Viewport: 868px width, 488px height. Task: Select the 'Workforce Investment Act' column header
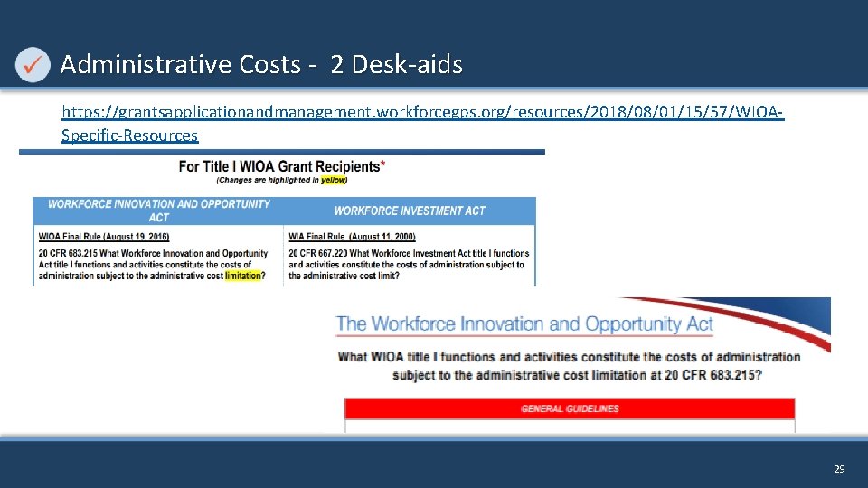point(409,211)
